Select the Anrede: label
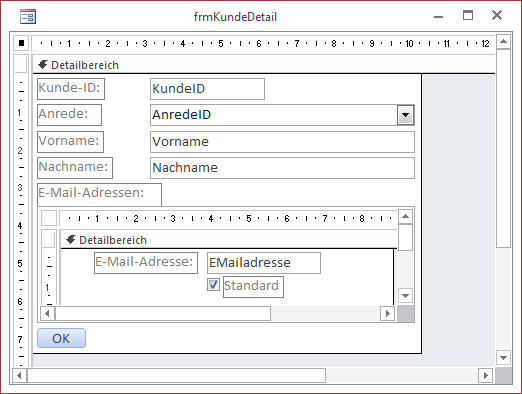 click(69, 115)
